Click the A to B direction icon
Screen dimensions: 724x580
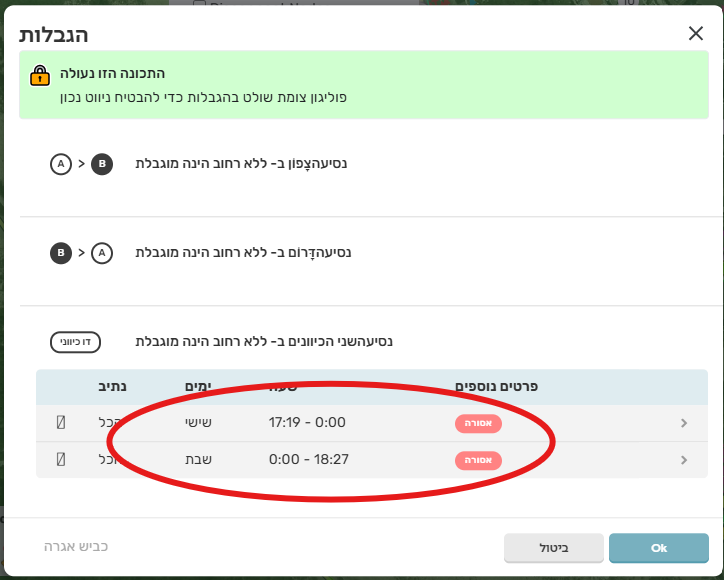click(x=81, y=164)
